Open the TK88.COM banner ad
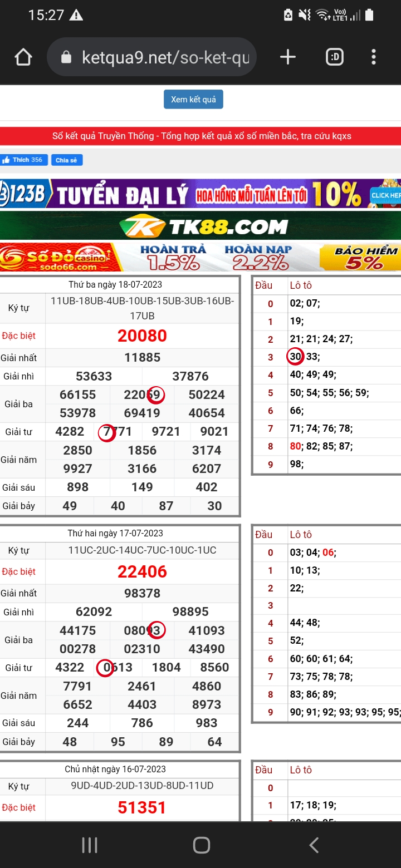 [200, 225]
